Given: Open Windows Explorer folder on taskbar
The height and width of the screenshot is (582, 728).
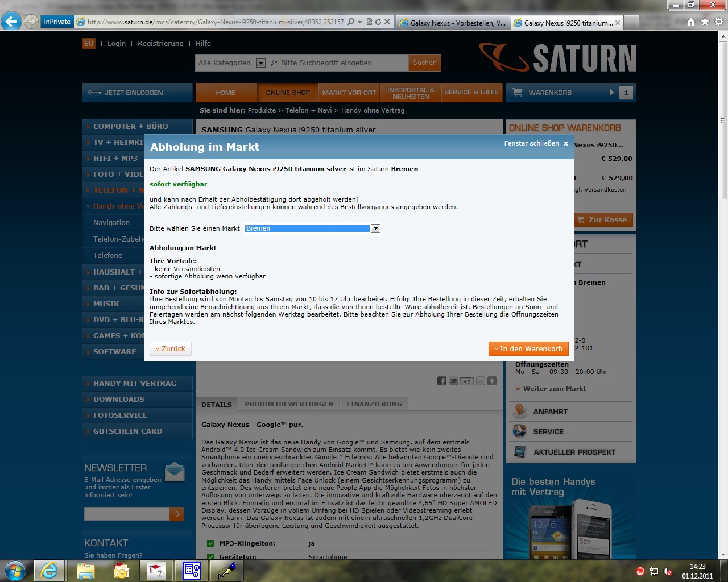Looking at the screenshot, I should [85, 571].
